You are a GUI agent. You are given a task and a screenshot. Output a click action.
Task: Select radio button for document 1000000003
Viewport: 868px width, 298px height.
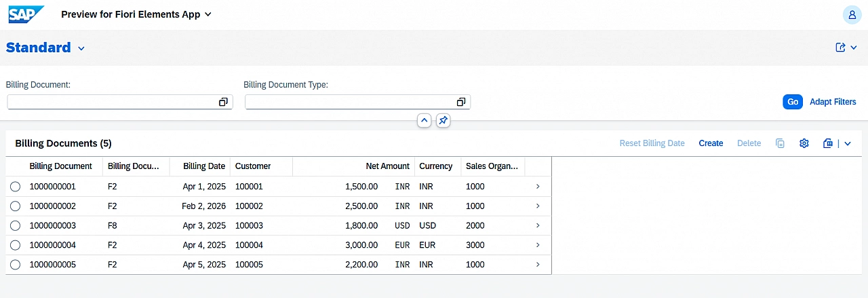click(x=16, y=225)
